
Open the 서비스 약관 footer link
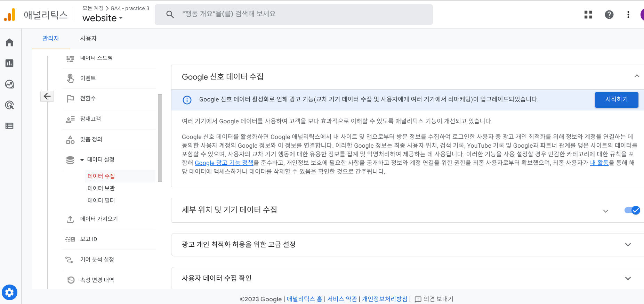(342, 299)
